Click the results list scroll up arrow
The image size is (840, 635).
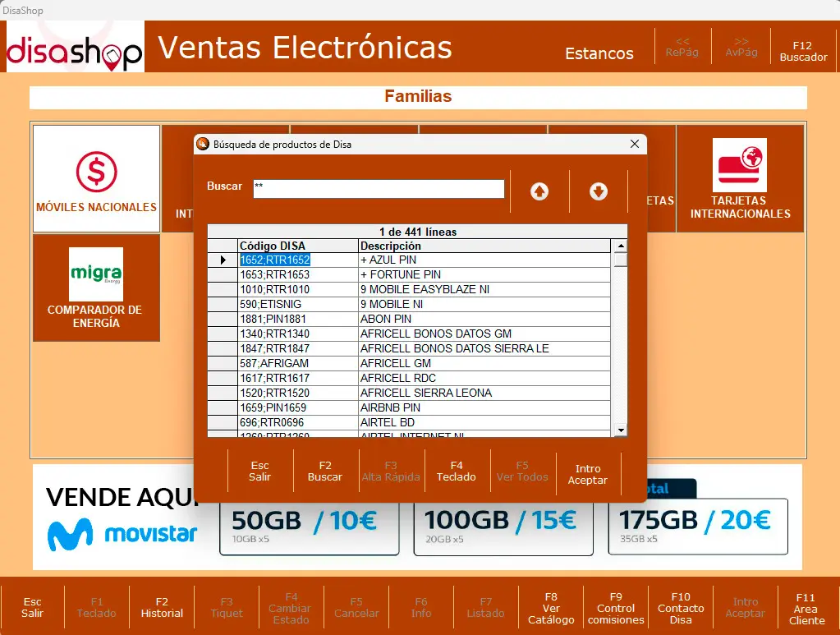point(621,246)
